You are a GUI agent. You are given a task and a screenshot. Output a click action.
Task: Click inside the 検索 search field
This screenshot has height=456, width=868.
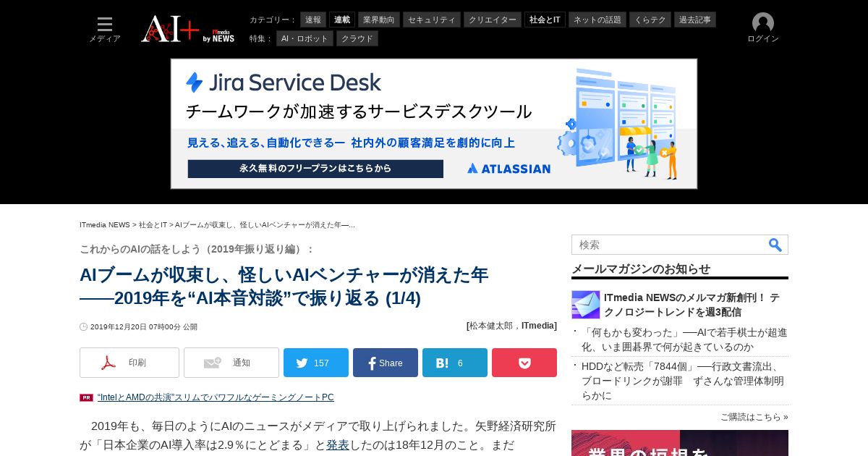(669, 245)
